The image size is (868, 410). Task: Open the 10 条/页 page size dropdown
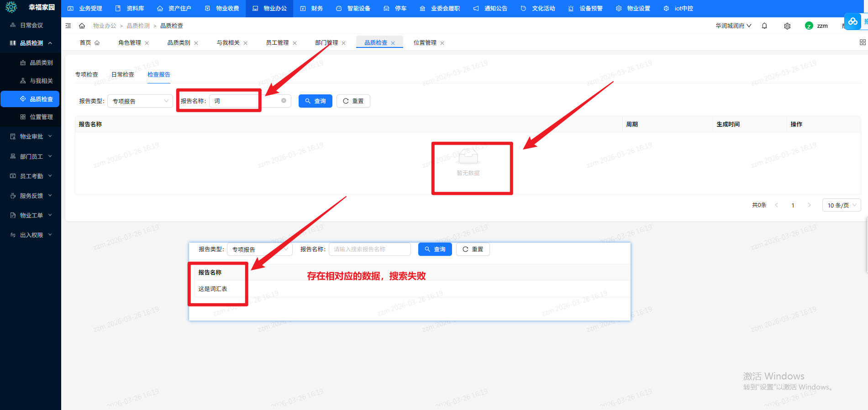(841, 205)
